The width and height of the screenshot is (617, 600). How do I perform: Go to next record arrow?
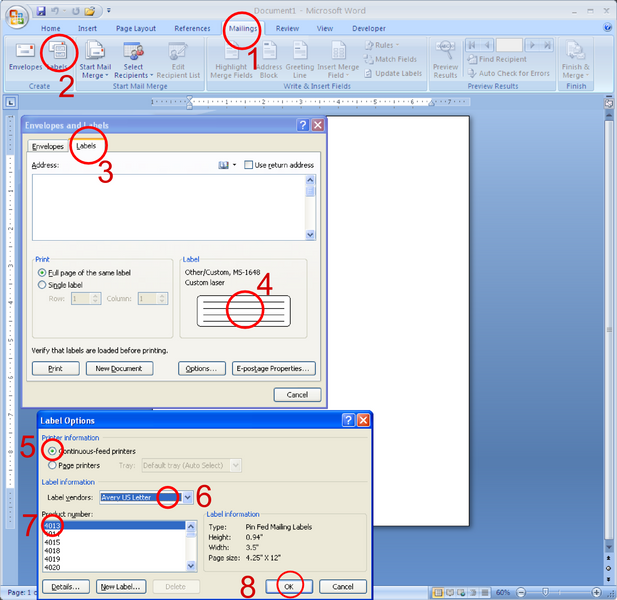click(x=532, y=45)
